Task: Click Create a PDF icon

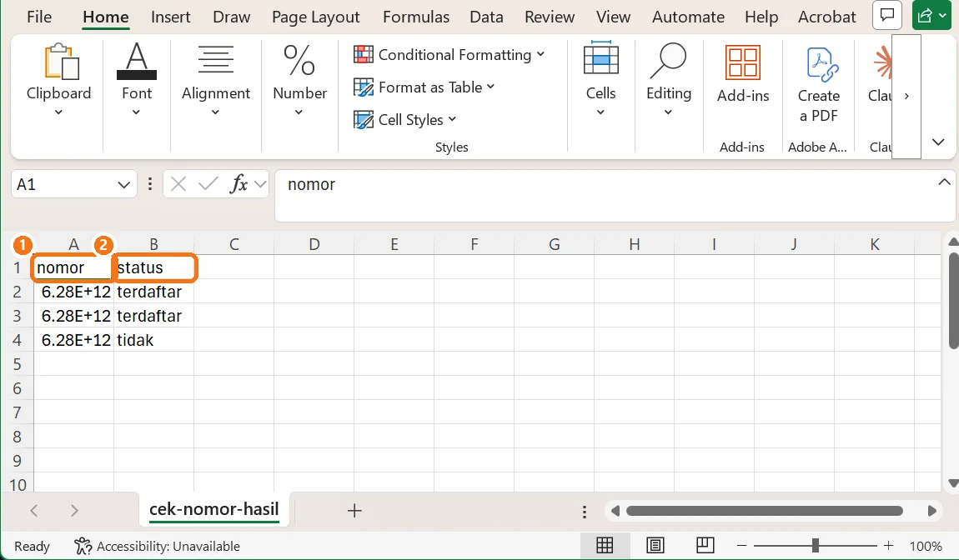Action: coord(818,84)
